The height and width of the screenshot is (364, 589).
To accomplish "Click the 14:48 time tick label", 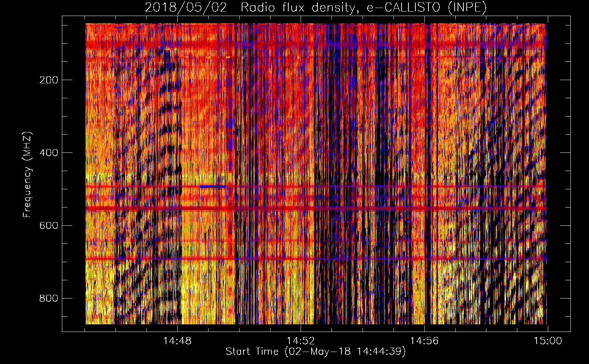I will tap(177, 341).
